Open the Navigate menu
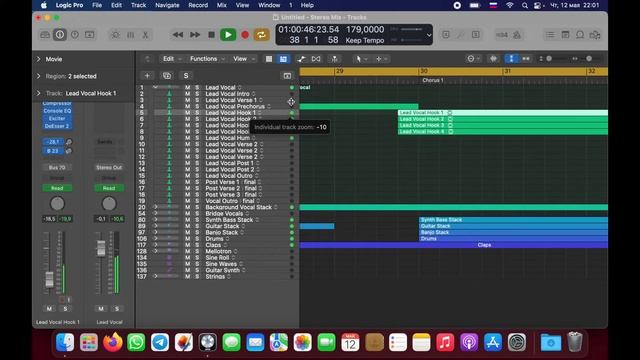Screen dimensions: 640x360 tap(167, 5)
